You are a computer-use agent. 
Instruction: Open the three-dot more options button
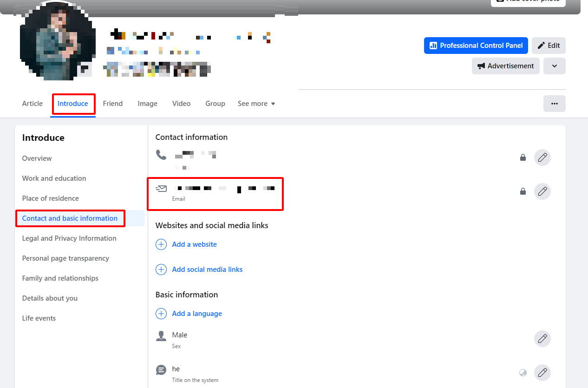tap(555, 104)
